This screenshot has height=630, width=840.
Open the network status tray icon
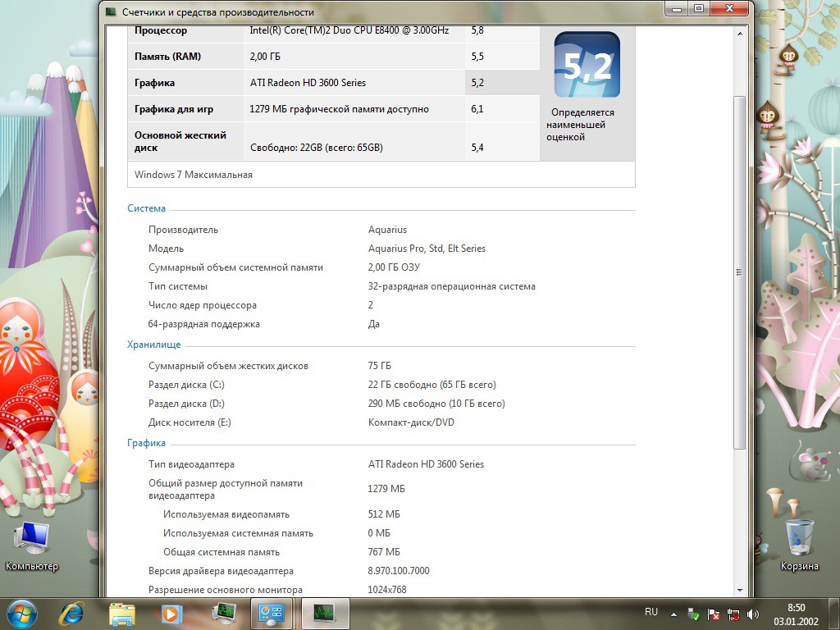point(733,614)
